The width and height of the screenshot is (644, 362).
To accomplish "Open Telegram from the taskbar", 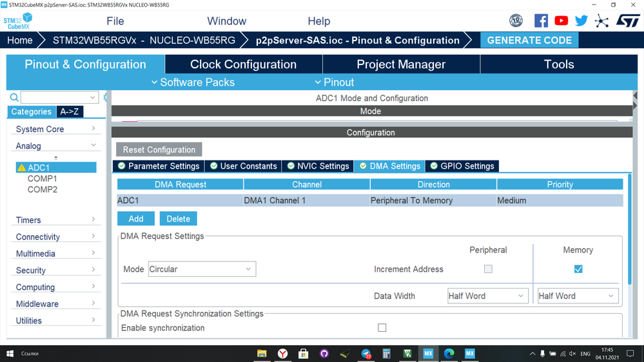I will [x=366, y=354].
